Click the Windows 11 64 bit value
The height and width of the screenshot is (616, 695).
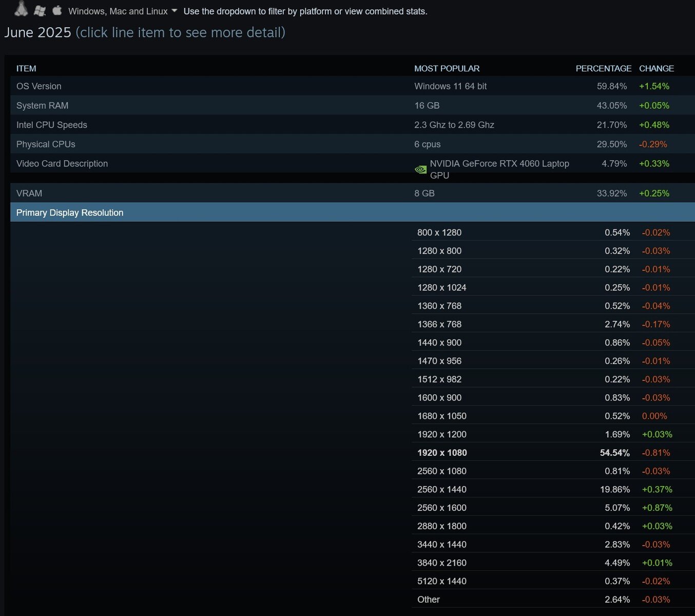tap(451, 86)
